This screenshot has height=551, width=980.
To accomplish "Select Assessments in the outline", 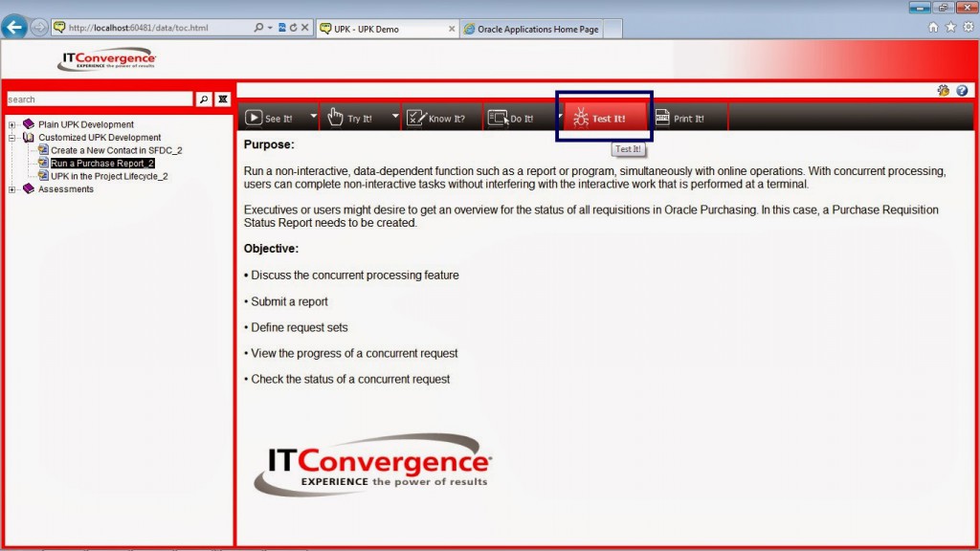I will click(x=66, y=189).
